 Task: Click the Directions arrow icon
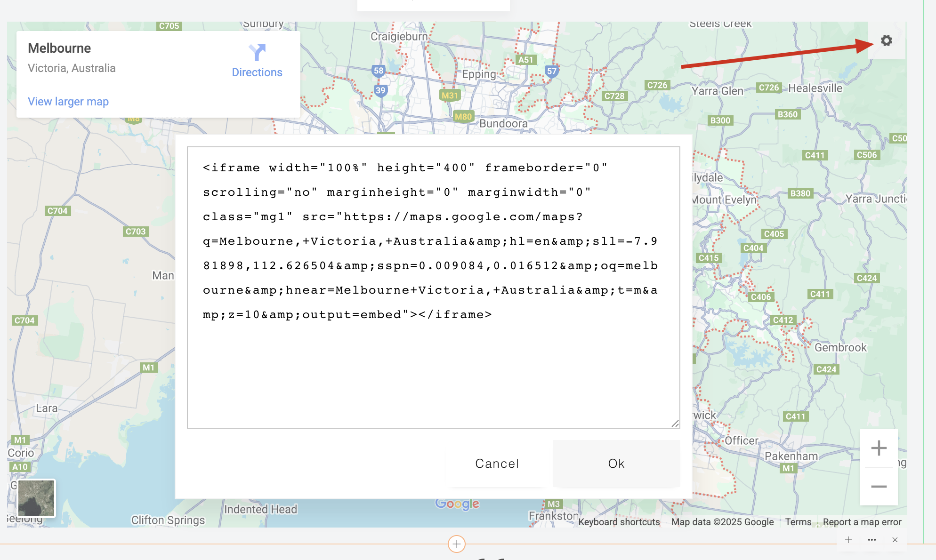pyautogui.click(x=257, y=53)
